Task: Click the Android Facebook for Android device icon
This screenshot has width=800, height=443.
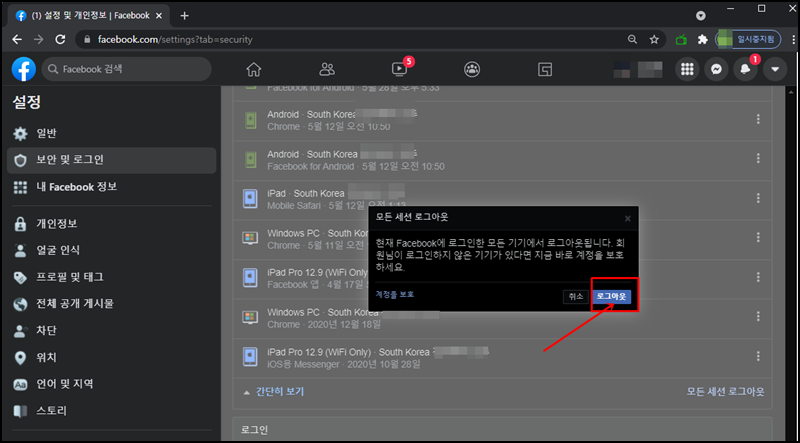Action: pos(251,159)
